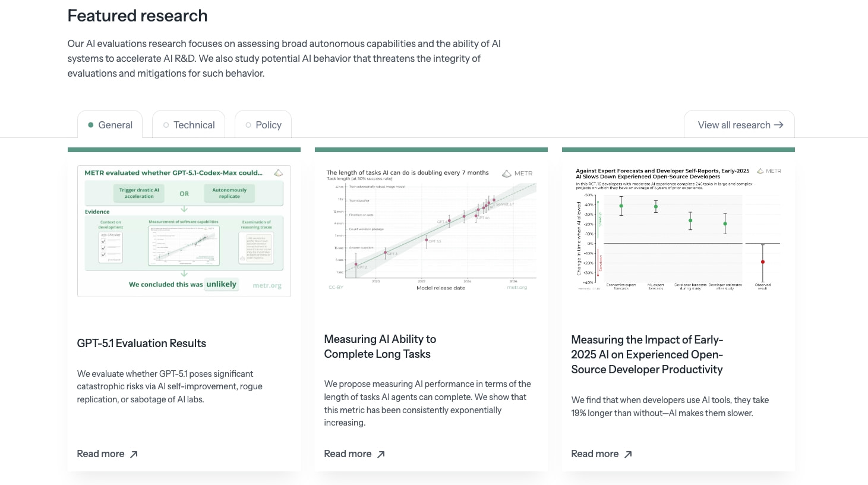Select the Policy radio dot
The height and width of the screenshot is (485, 868).
tap(248, 125)
